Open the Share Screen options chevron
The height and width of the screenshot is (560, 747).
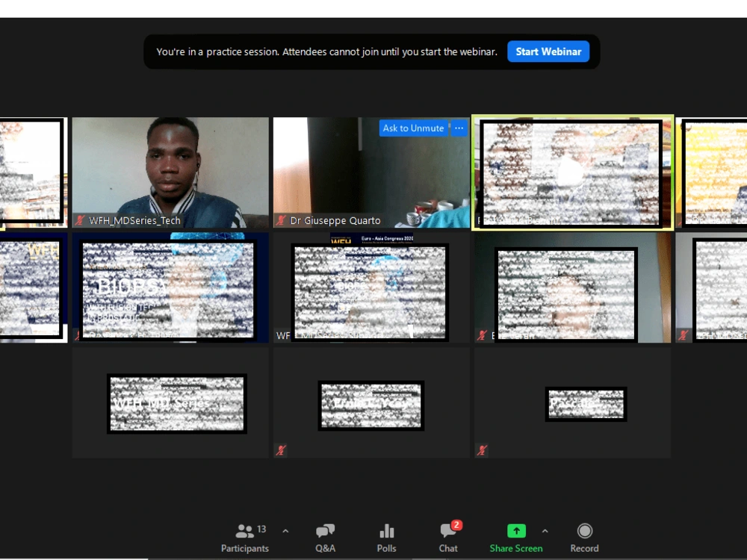click(545, 530)
